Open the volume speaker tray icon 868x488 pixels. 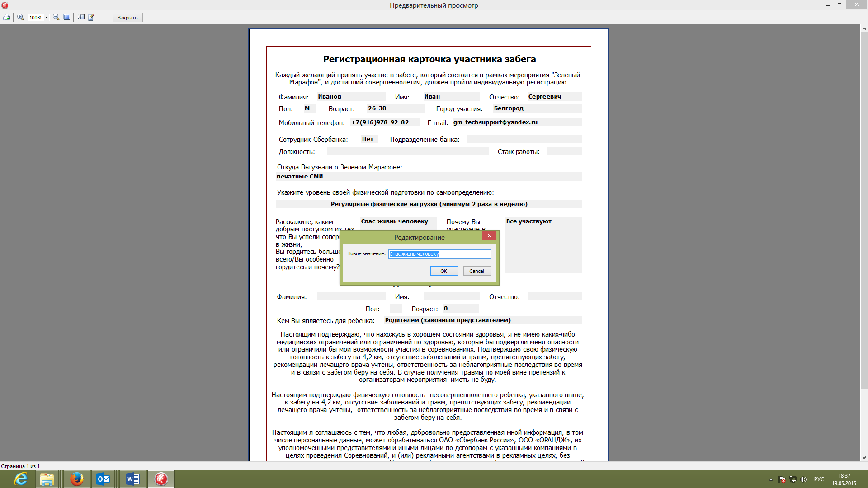803,479
